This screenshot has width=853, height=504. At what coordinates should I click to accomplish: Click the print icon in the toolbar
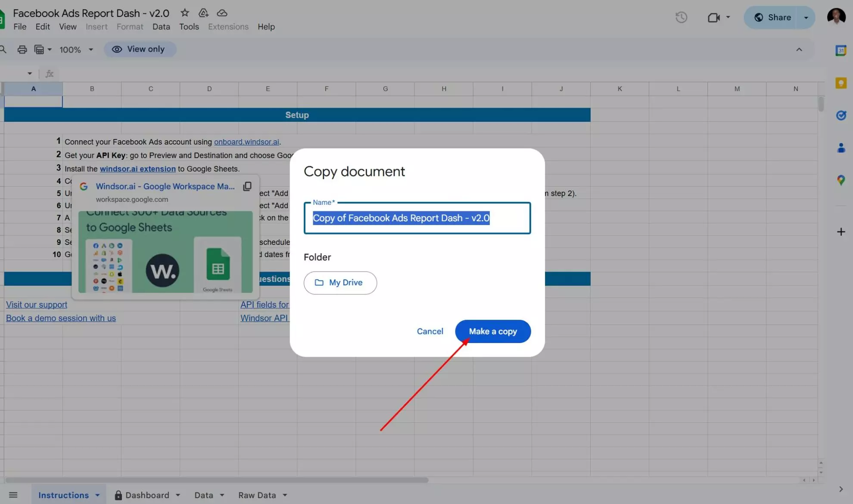point(22,49)
